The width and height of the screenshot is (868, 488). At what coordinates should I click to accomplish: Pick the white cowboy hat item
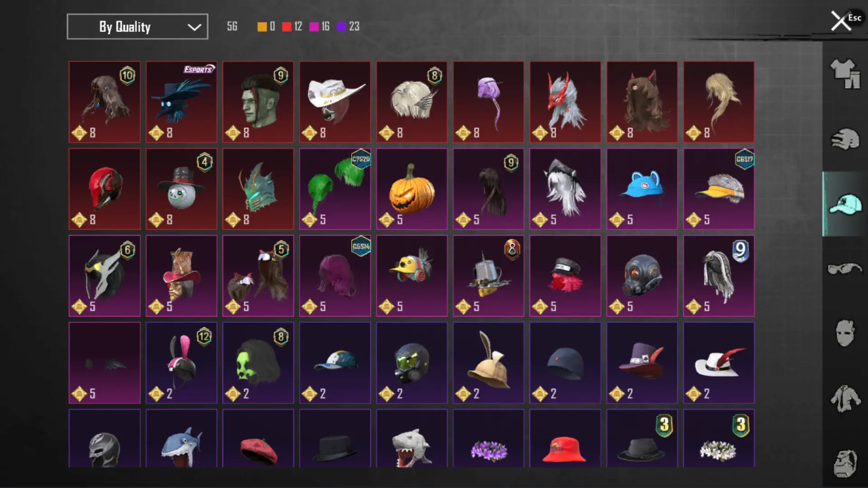335,102
